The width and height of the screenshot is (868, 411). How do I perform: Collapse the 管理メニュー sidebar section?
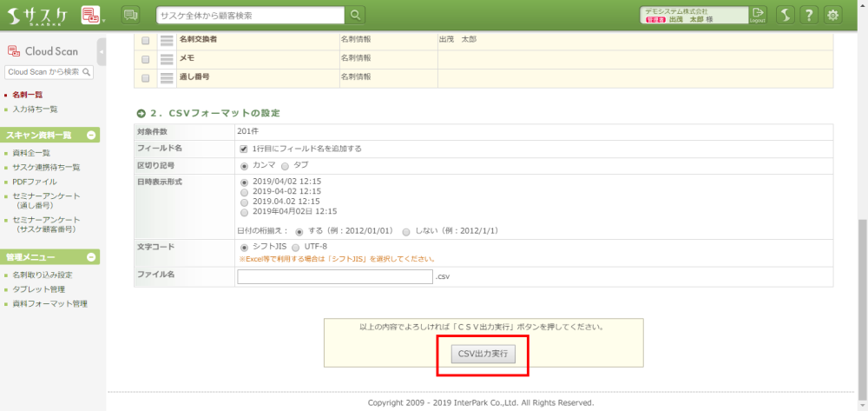coord(91,257)
